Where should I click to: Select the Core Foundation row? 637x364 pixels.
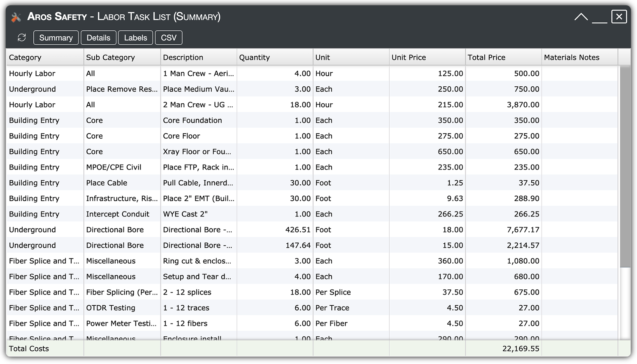click(x=192, y=120)
